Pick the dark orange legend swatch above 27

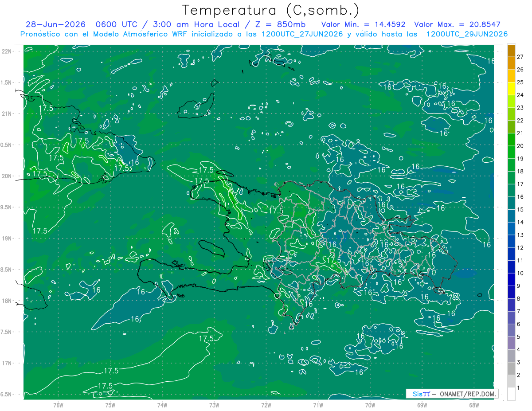511,50
